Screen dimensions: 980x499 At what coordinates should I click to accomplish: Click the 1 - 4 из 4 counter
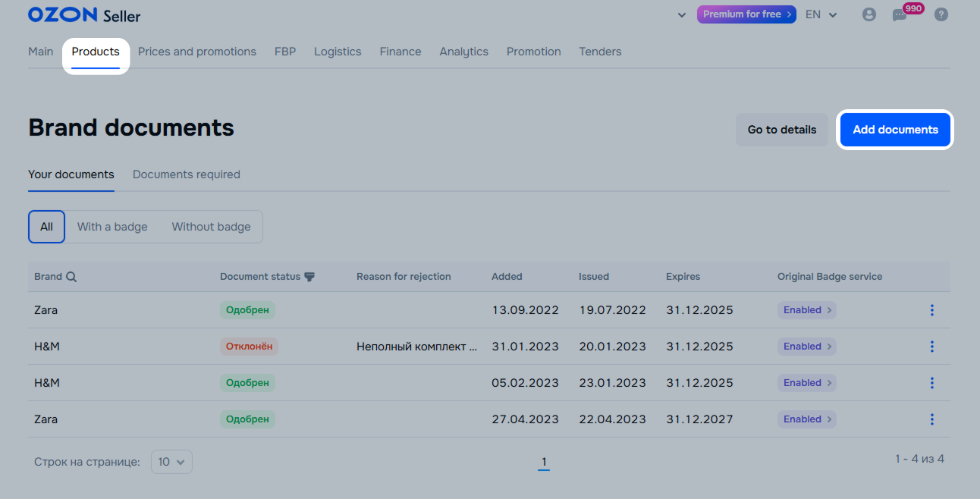919,459
